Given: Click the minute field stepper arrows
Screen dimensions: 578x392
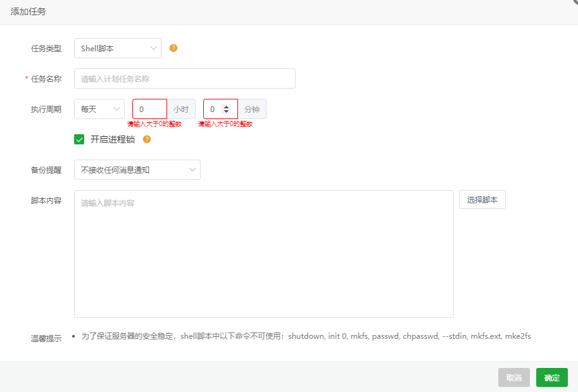Looking at the screenshot, I should coord(227,109).
